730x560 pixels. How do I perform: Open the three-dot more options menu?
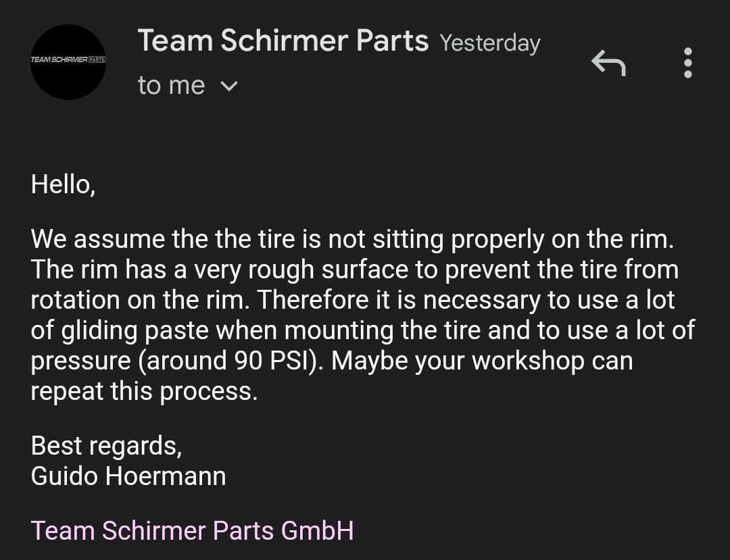tap(687, 63)
